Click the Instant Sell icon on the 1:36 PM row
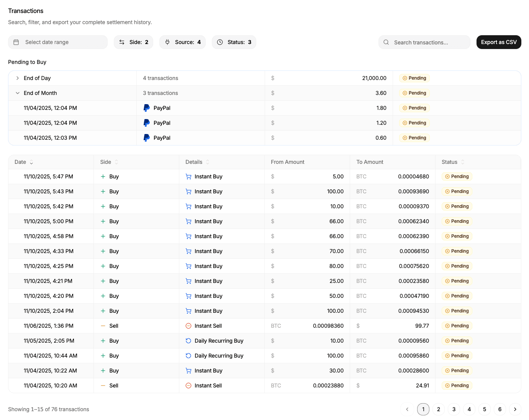The image size is (529, 420). pyautogui.click(x=188, y=326)
